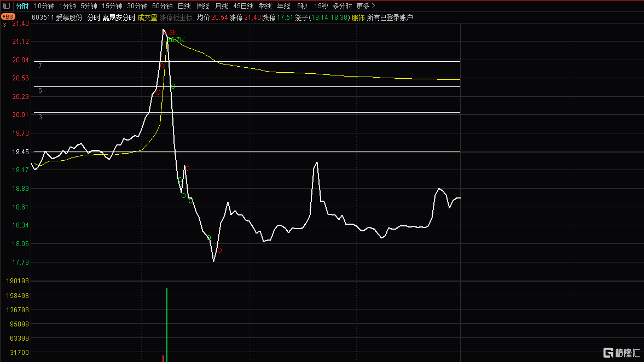The image size is (644, 362).
Task: Click horizontal line label 3
Action: [40, 117]
